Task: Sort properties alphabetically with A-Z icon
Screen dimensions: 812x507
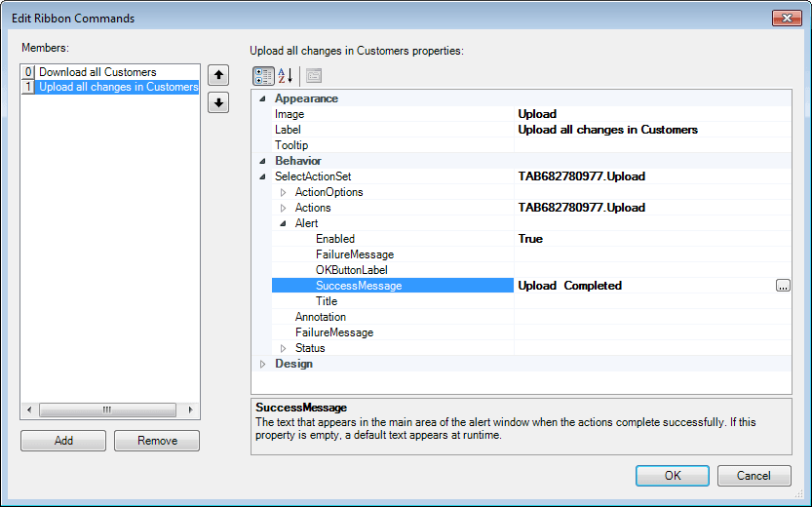Action: 286,76
